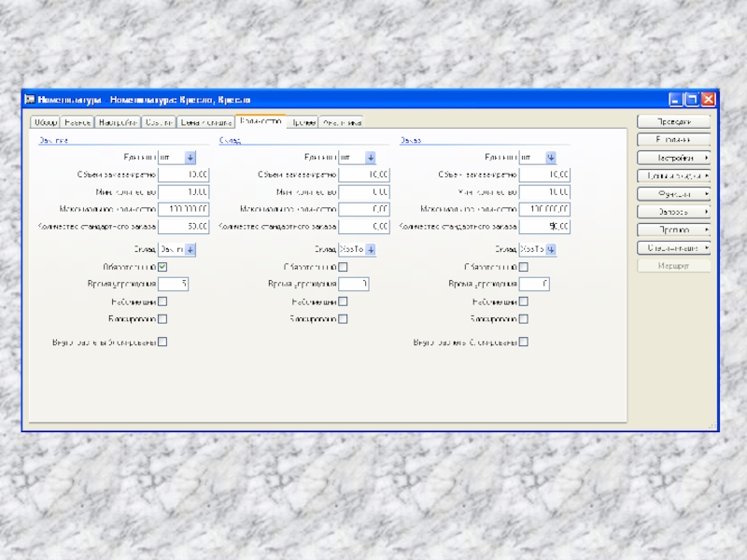The width and height of the screenshot is (747, 560).
Task: Expand the Склад dropdown in Закупка section
Action: (x=190, y=249)
